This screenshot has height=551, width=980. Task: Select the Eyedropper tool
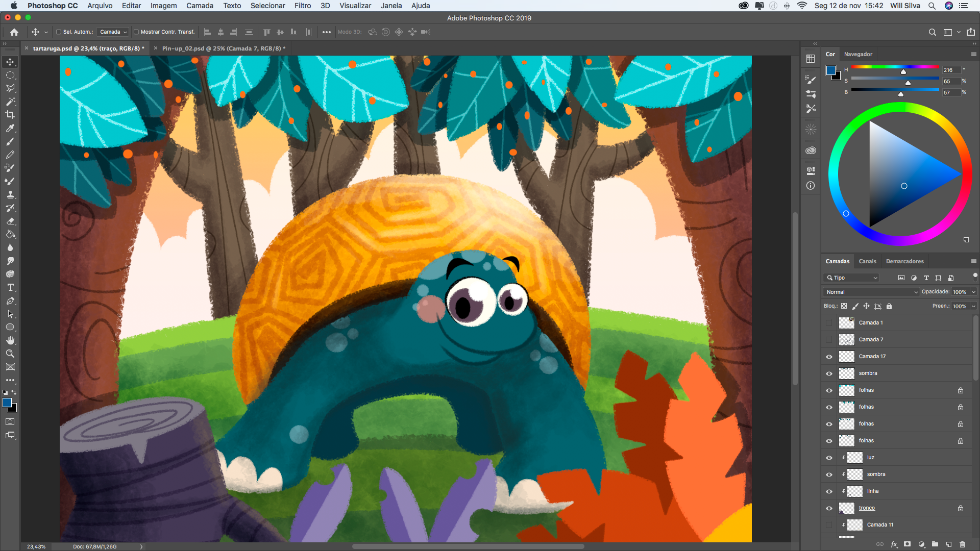(10, 128)
